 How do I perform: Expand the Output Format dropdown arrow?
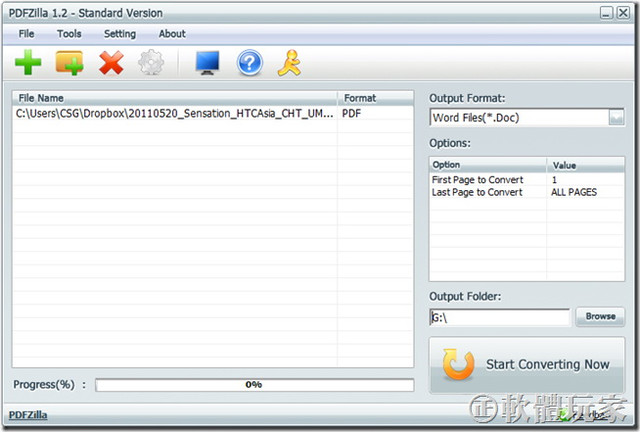coord(616,118)
